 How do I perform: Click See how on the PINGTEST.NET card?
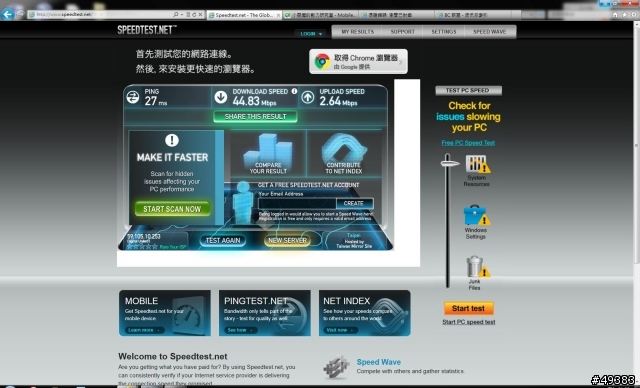pos(240,330)
